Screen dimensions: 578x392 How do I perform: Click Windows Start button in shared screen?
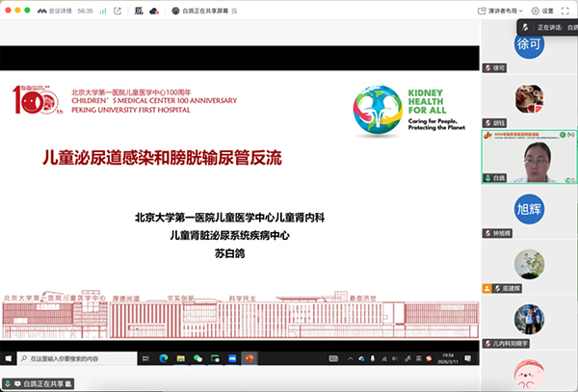pyautogui.click(x=8, y=358)
